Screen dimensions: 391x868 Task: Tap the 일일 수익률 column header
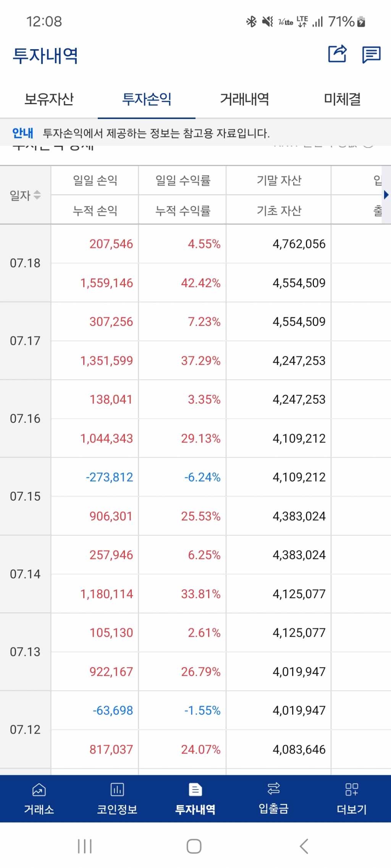(x=183, y=180)
